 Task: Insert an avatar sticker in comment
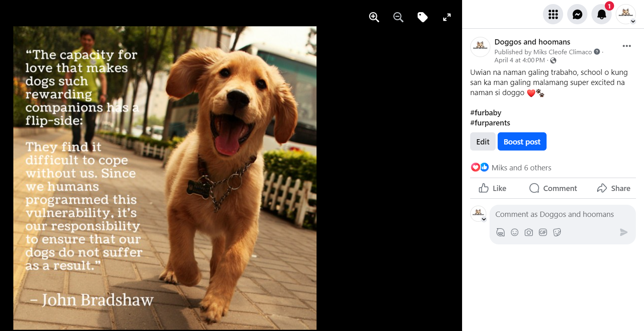[500, 232]
